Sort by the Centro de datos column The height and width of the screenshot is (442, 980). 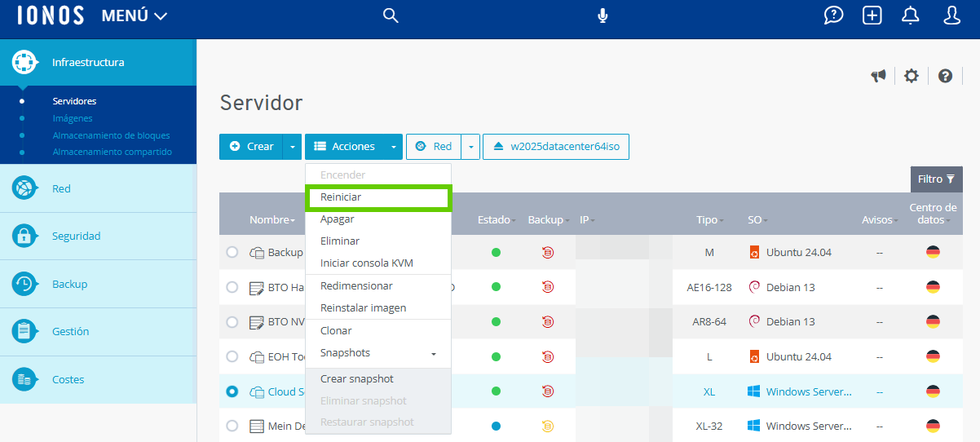click(933, 214)
